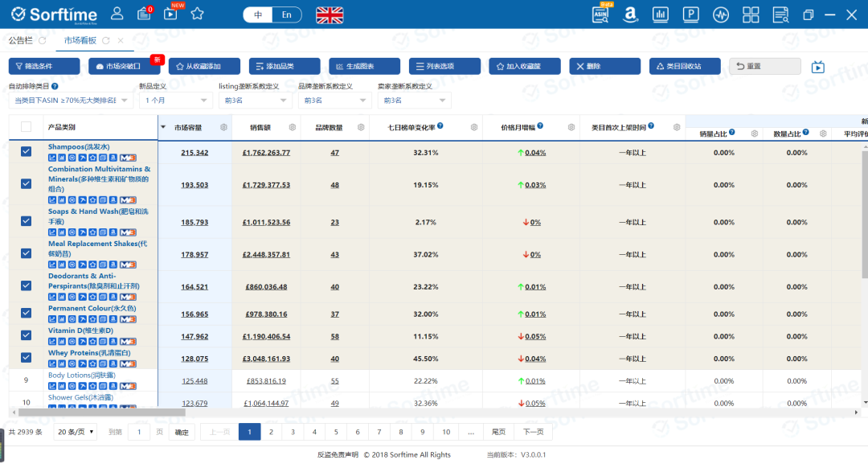Image resolution: width=868 pixels, height=464 pixels.
Task: Open settings gear for 七日榜单变化率 column
Action: point(474,127)
